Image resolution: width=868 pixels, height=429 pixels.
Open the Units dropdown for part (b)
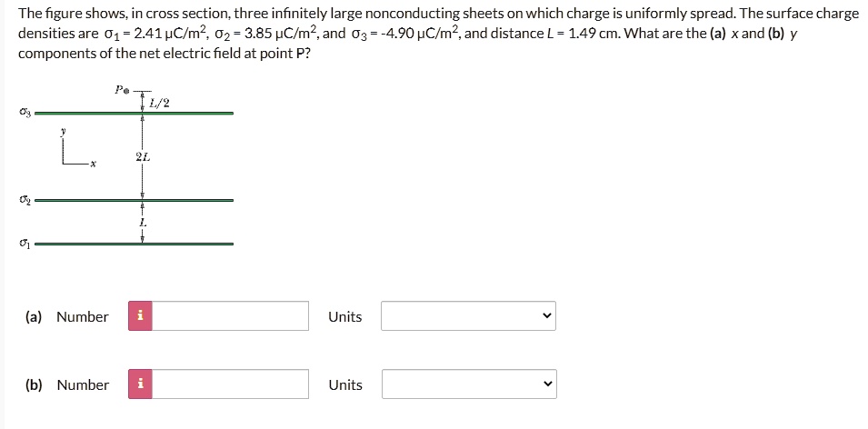468,384
